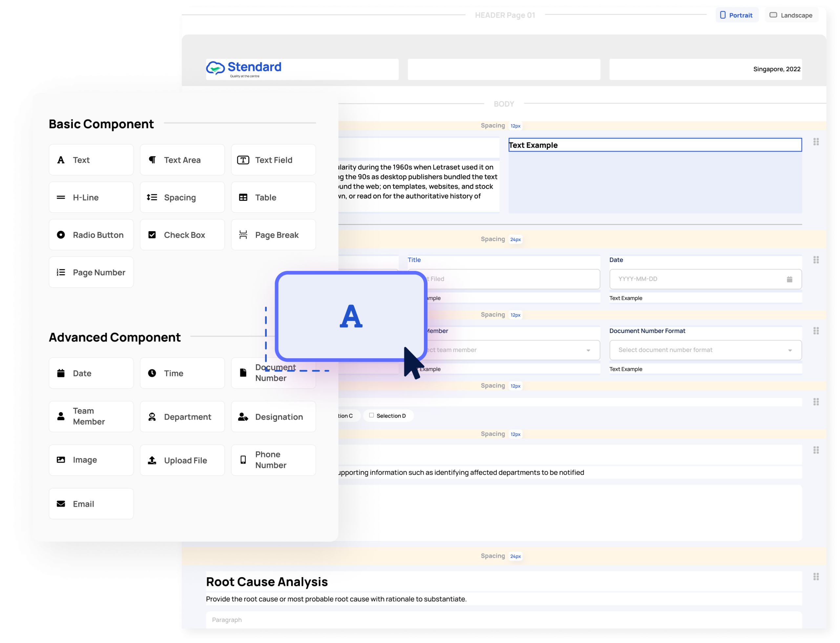Open the Select document number format dropdown
The width and height of the screenshot is (840, 643).
(705, 350)
